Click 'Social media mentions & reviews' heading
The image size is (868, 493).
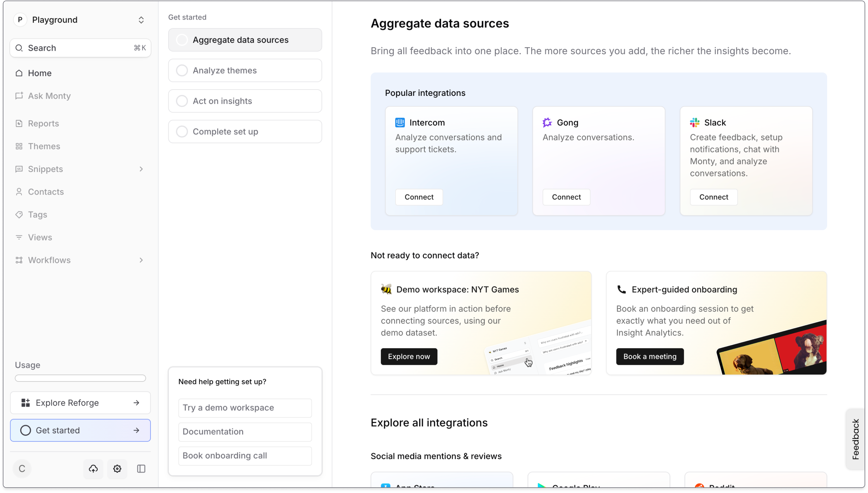tap(436, 456)
